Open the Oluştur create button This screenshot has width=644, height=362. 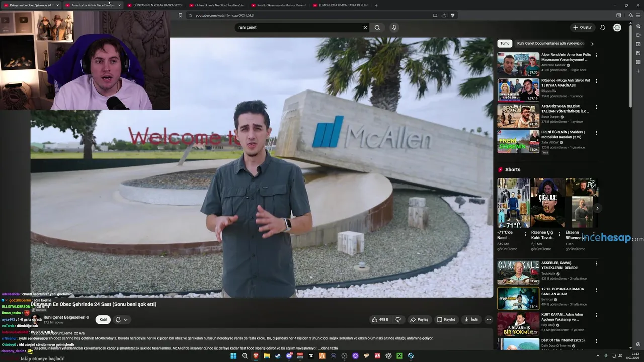tap(582, 27)
